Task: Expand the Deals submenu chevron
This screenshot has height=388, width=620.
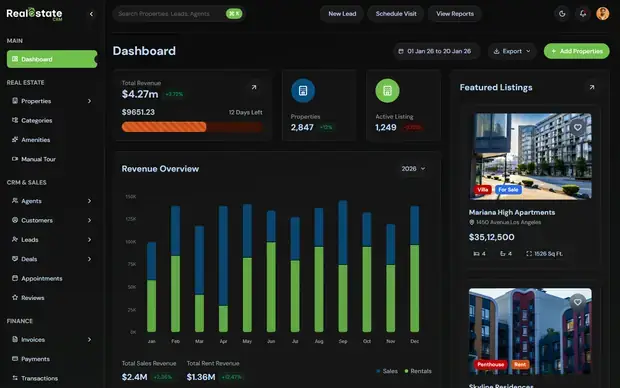Action: point(89,259)
